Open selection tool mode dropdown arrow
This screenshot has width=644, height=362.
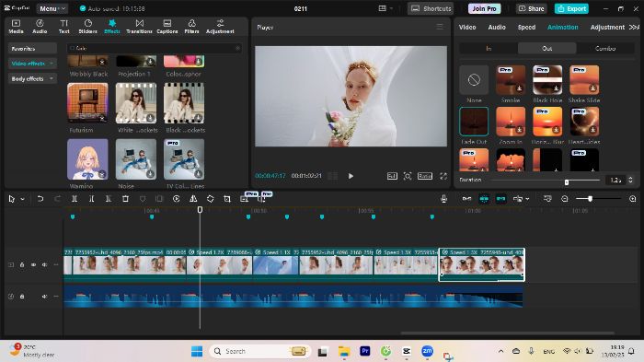23,200
